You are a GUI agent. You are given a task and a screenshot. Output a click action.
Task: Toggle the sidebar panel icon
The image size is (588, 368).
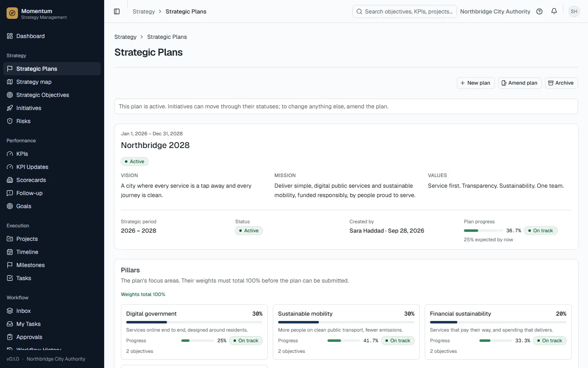pyautogui.click(x=117, y=11)
